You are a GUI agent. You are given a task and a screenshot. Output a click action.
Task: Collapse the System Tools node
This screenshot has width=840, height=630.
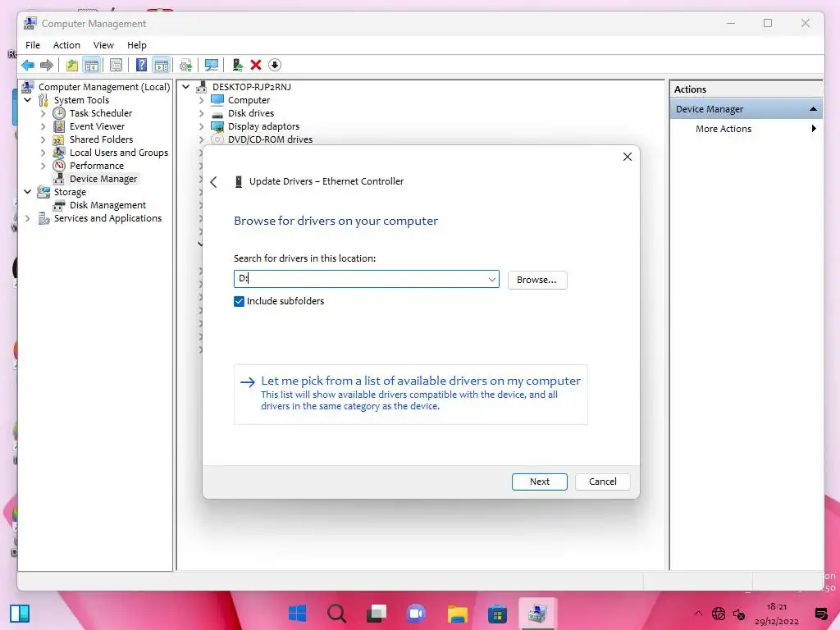[27, 100]
